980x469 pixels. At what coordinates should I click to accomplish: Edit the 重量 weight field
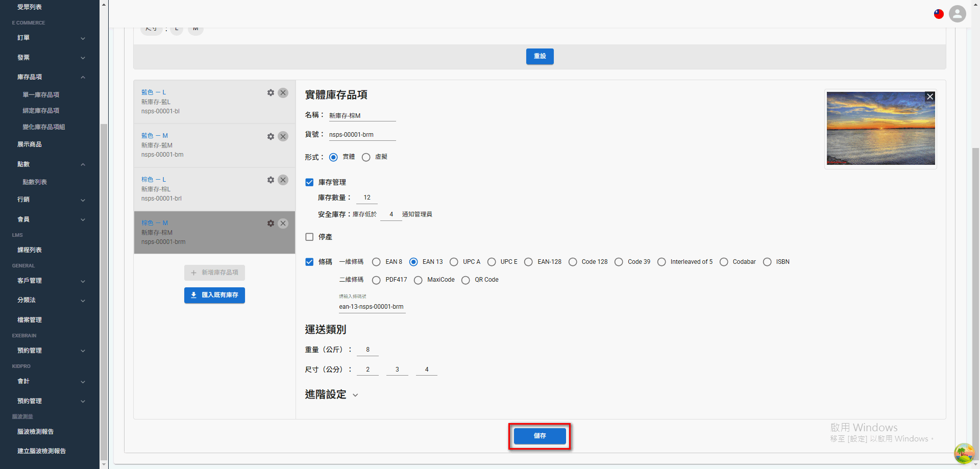point(367,350)
